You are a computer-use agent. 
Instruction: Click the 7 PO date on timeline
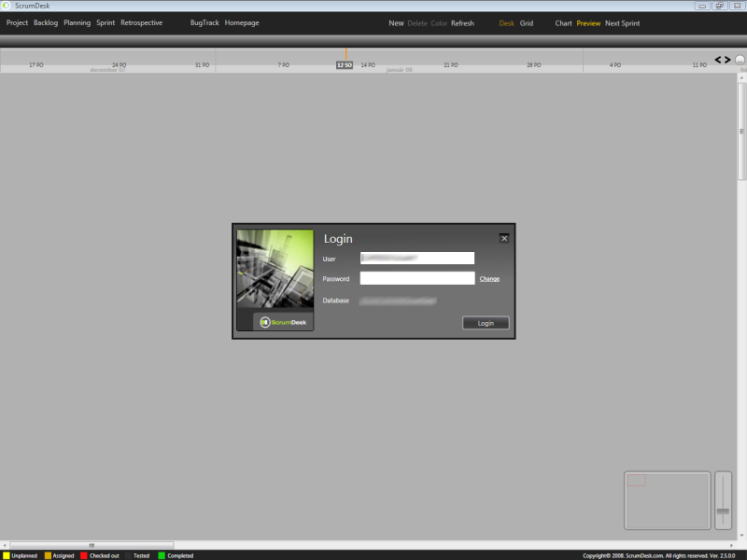[284, 65]
